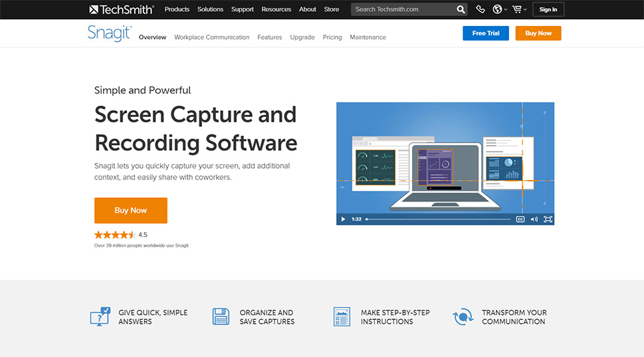Enter fullscreen video mode

tap(548, 219)
